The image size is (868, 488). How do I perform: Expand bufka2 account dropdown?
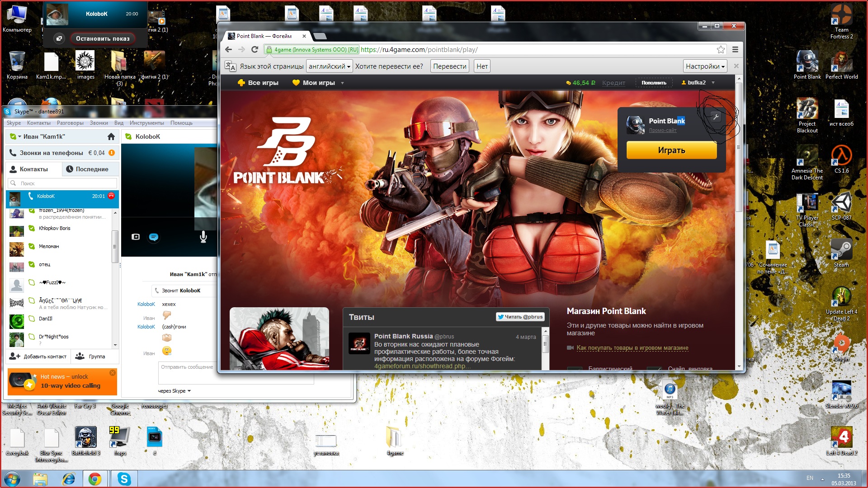click(x=713, y=83)
